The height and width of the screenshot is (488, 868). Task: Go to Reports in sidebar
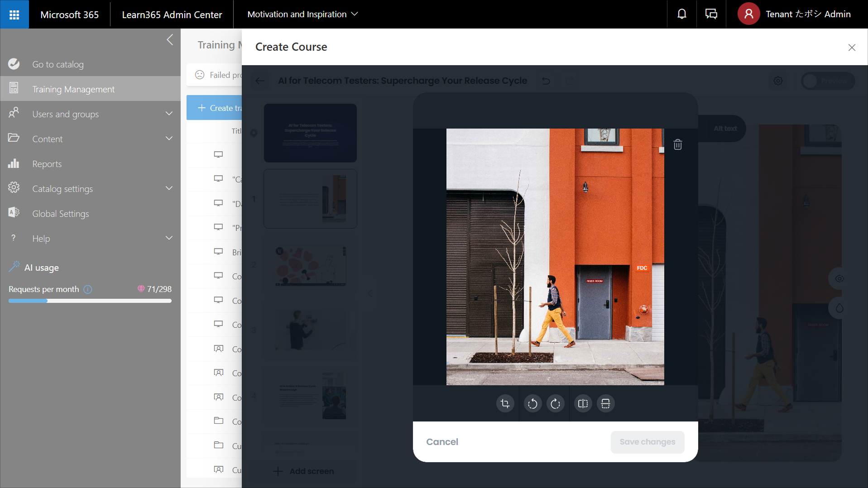(x=47, y=164)
